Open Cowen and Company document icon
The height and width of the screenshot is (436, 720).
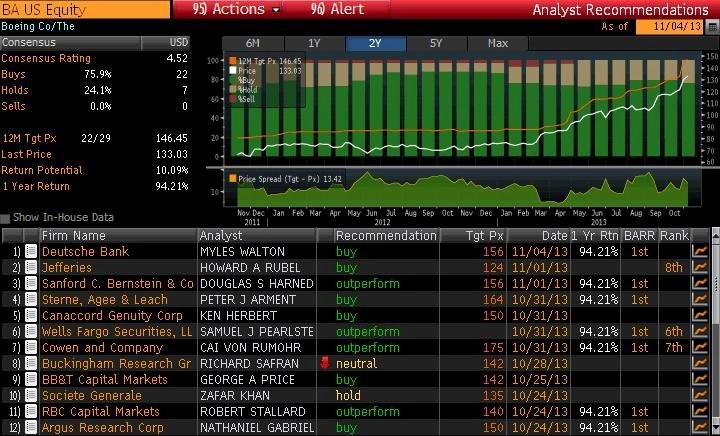coord(31,348)
